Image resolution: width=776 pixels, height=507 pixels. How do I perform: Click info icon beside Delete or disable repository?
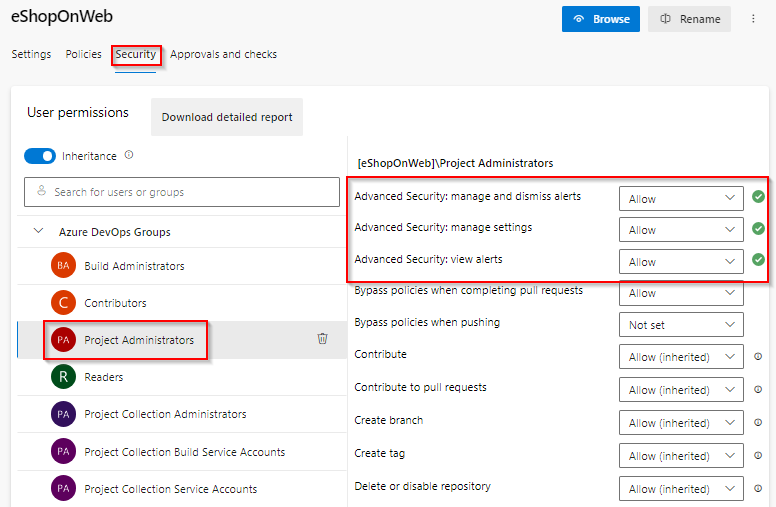758,489
